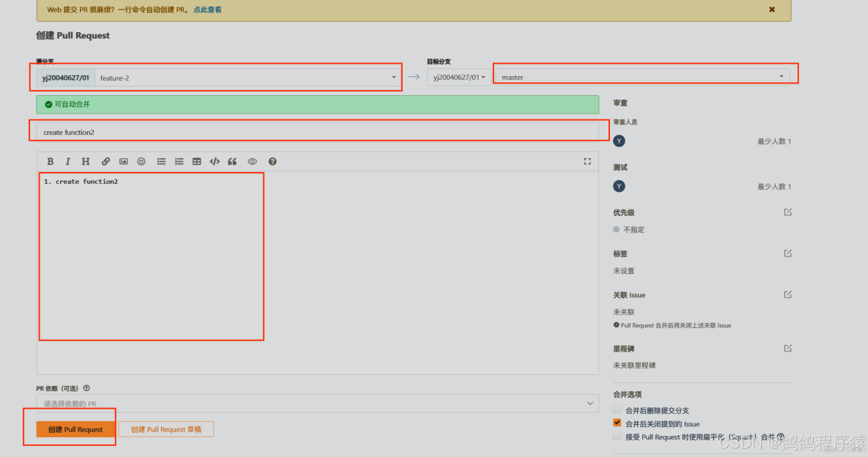Click the 创建 Pull Request button
The height and width of the screenshot is (457, 868).
point(76,429)
